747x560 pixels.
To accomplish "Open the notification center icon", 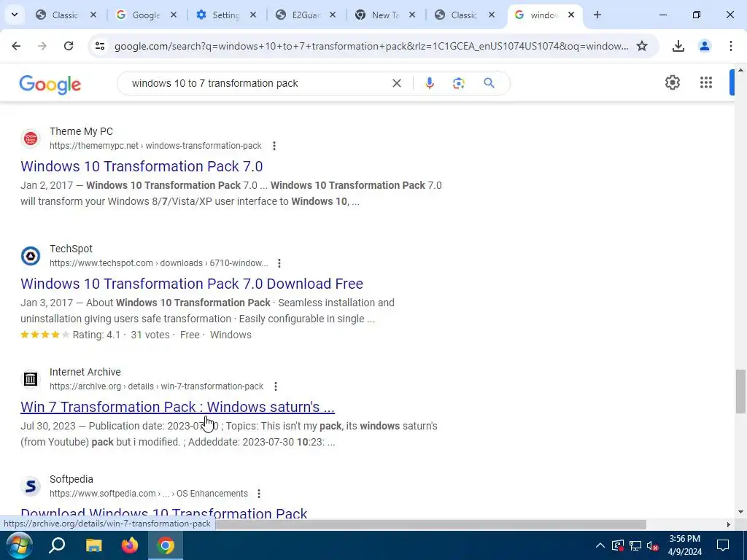I will (723, 545).
